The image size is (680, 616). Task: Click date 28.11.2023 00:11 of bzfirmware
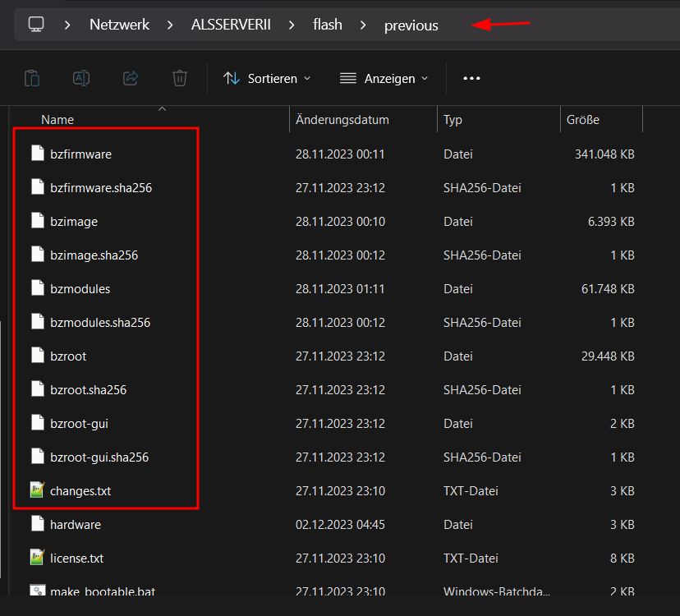coord(340,154)
